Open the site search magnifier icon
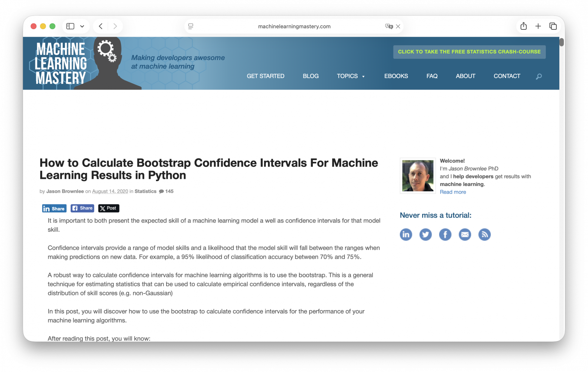The image size is (588, 372). click(539, 77)
